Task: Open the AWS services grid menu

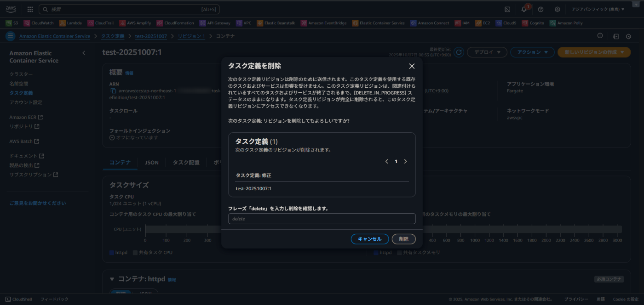Action: pos(30,9)
